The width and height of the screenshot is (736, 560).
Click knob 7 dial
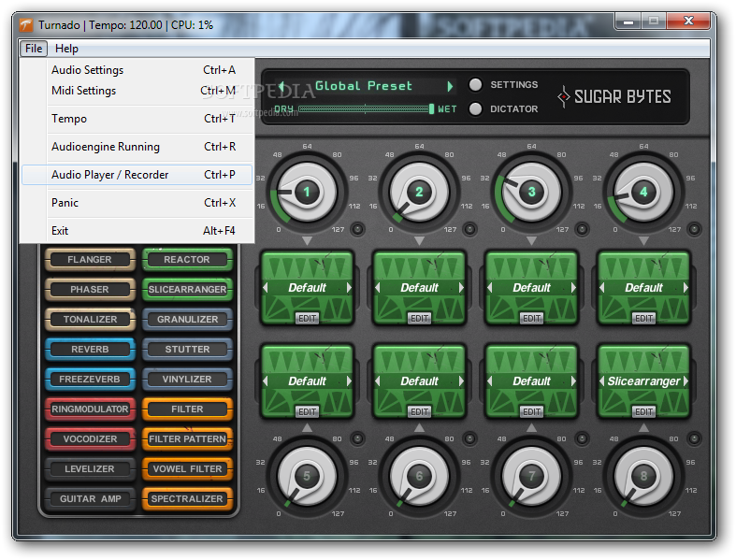(x=531, y=476)
